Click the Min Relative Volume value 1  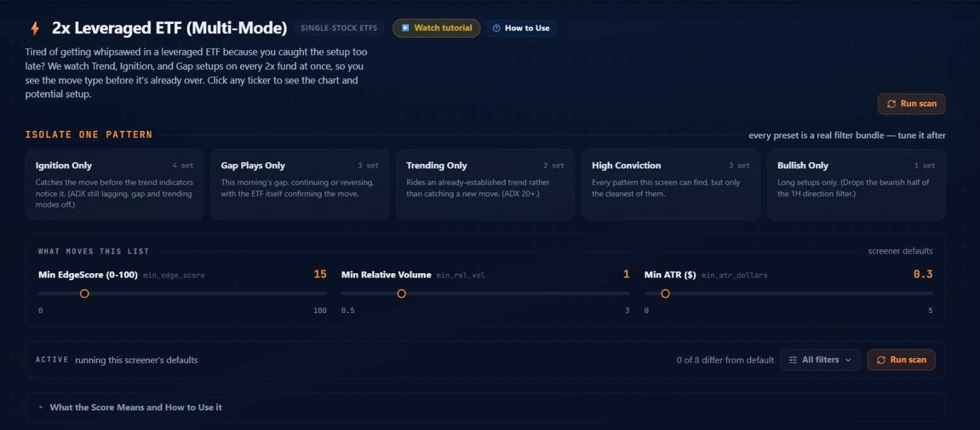click(x=627, y=274)
